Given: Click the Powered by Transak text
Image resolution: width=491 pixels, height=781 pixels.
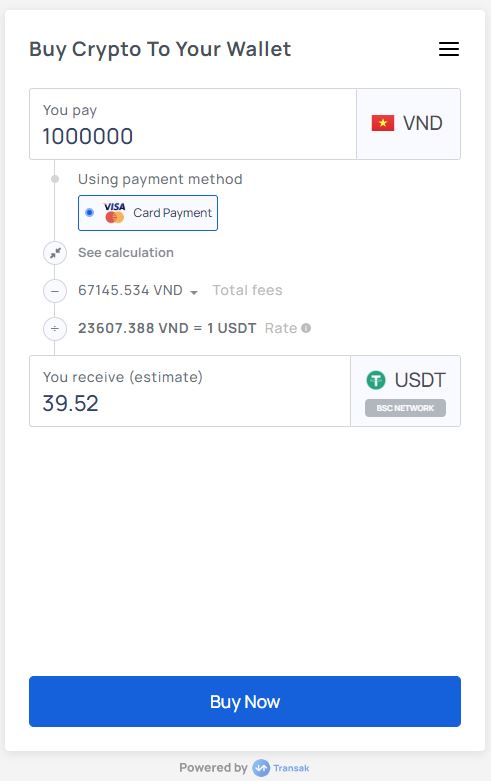Looking at the screenshot, I should [245, 768].
